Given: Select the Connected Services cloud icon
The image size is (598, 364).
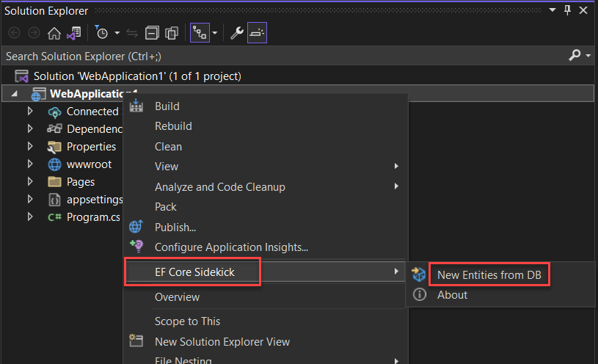Looking at the screenshot, I should click(54, 112).
